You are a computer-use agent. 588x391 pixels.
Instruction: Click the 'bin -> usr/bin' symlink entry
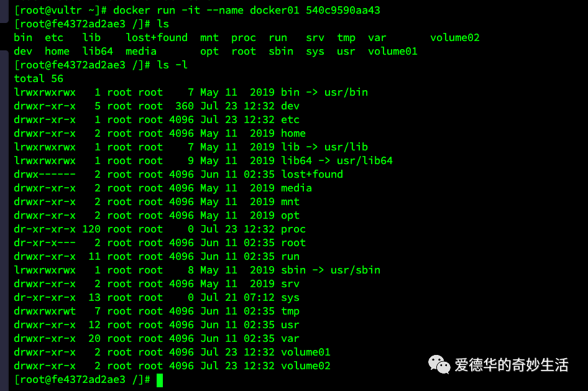coord(324,92)
